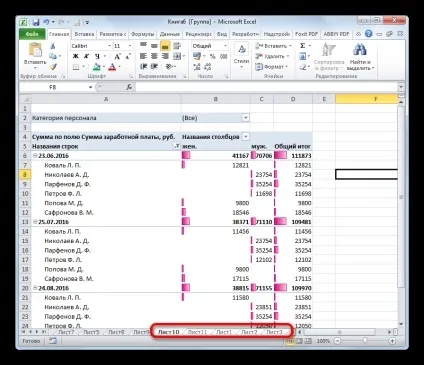Collapse the 23.06.2016 group

tap(35, 156)
